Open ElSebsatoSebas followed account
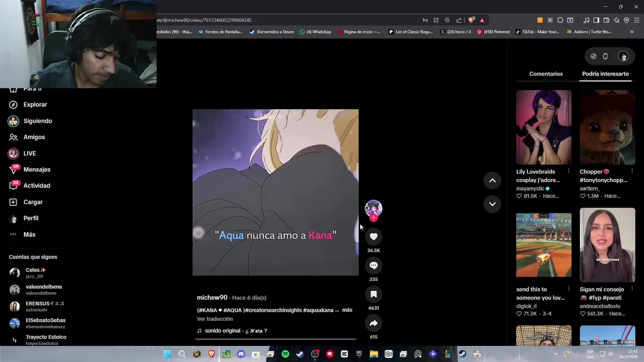 coord(37,323)
